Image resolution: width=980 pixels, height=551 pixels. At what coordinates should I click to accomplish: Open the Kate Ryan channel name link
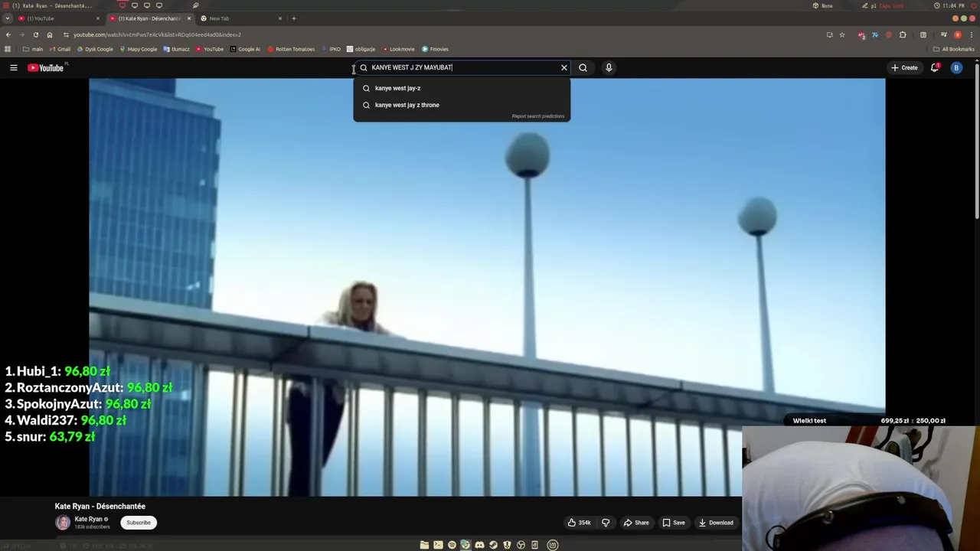coord(89,519)
